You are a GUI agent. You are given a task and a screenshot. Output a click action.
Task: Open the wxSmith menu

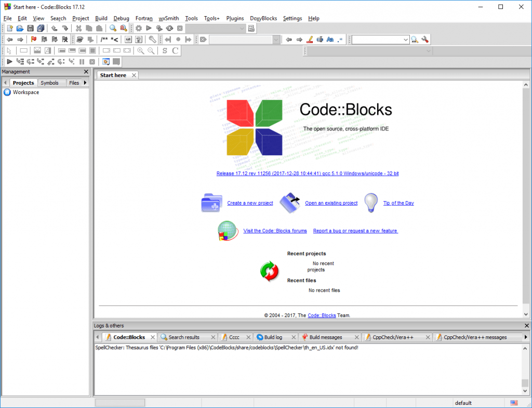169,18
